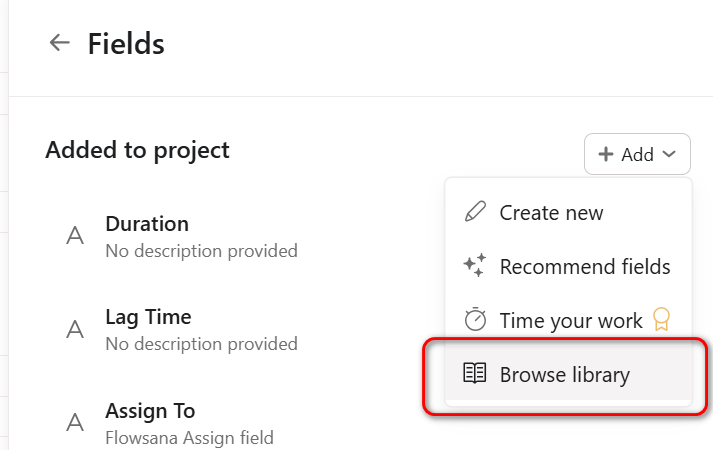This screenshot has height=450, width=713.
Task: Open the Duration field entry
Action: pos(147,224)
